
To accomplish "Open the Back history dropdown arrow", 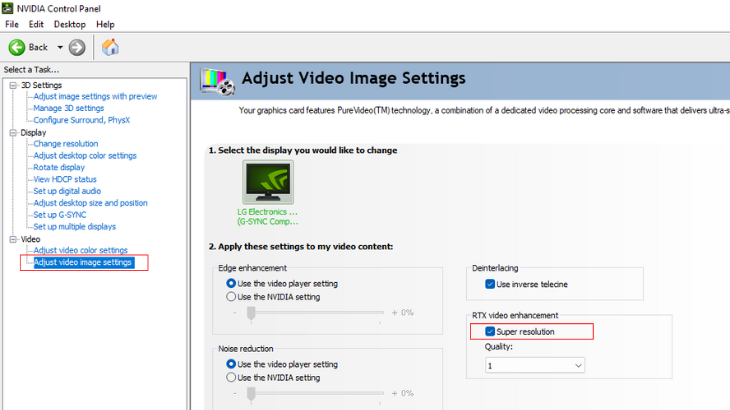I will (60, 47).
